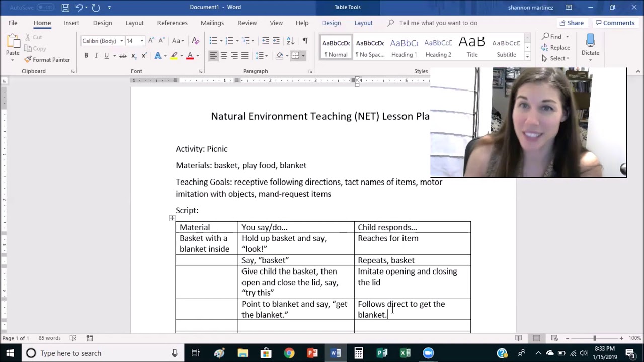644x362 pixels.
Task: Click table move handle
Action: tap(172, 218)
